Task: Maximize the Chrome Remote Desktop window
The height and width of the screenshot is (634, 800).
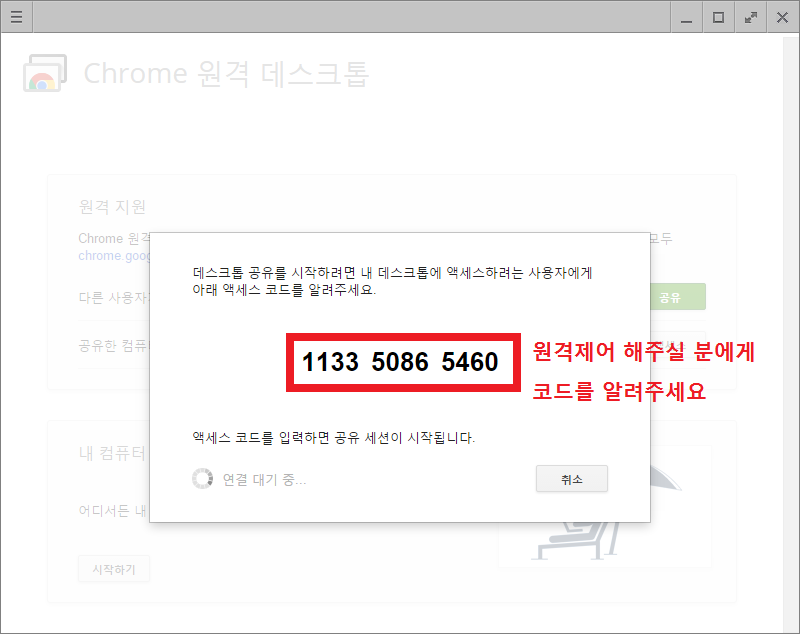Action: (718, 17)
